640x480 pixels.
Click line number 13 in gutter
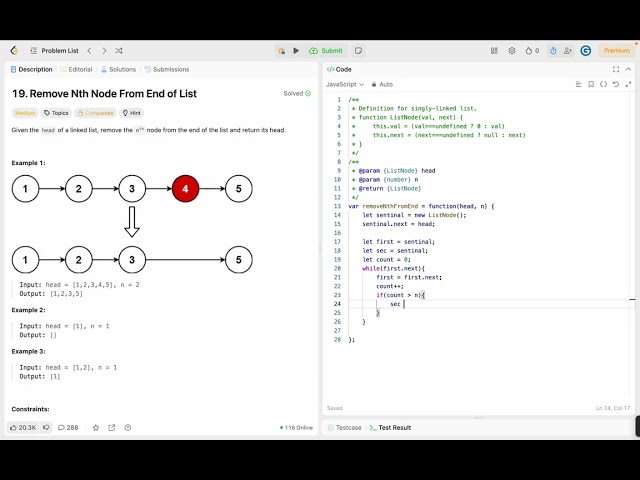coord(337,206)
